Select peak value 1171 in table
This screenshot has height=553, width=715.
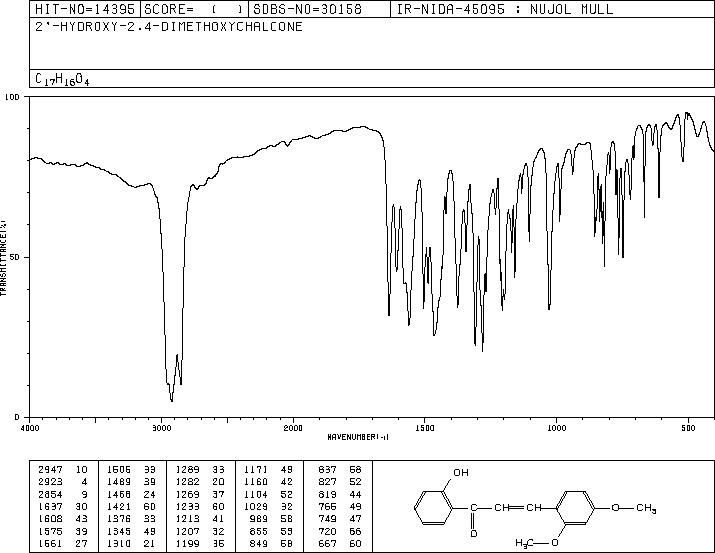coord(256,470)
